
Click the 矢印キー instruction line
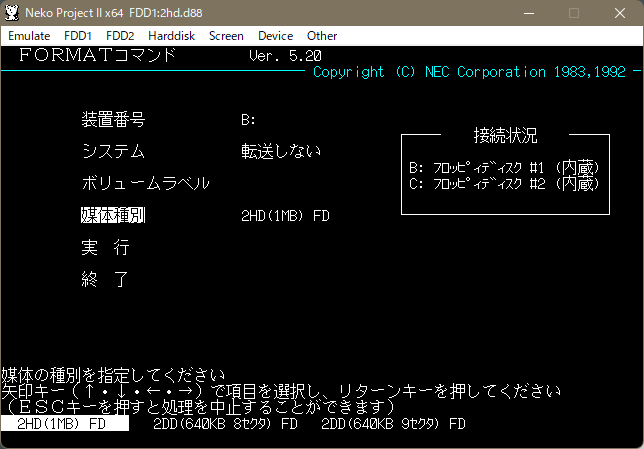281,391
